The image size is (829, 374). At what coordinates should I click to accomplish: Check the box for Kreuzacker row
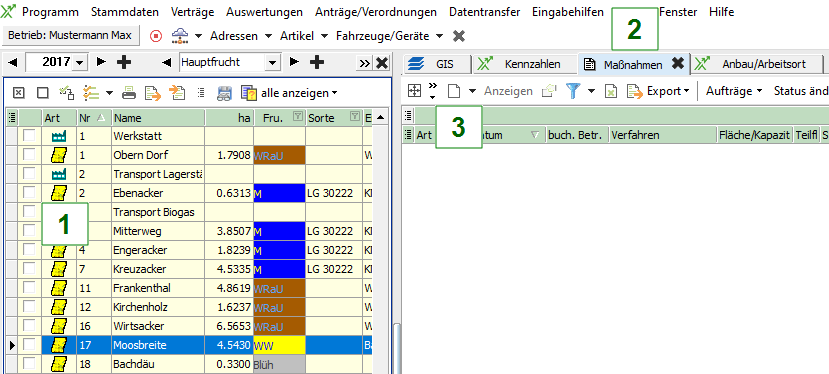(29, 269)
